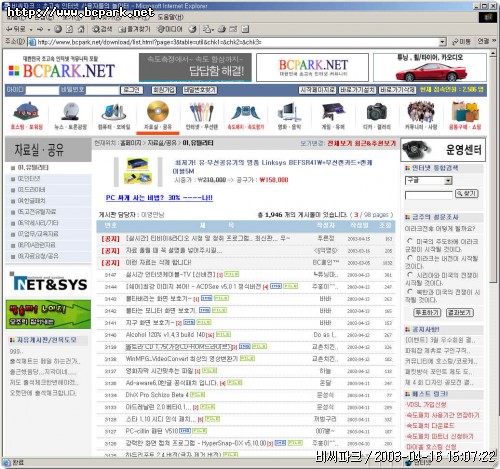
Task: Click the 로그인 login button
Action: coord(132,90)
